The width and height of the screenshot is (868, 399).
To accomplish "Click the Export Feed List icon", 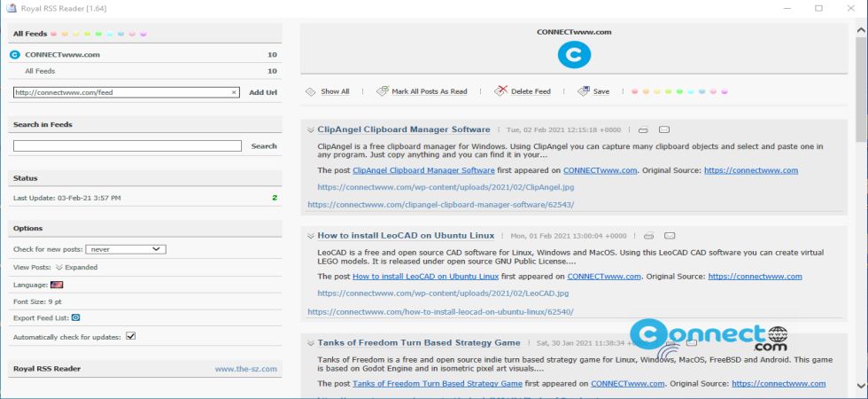I will coord(76,318).
